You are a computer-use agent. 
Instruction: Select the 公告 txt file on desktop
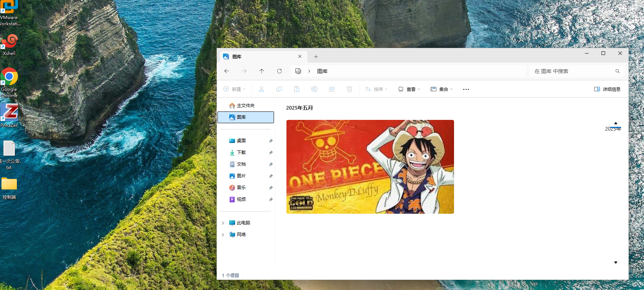[9, 155]
